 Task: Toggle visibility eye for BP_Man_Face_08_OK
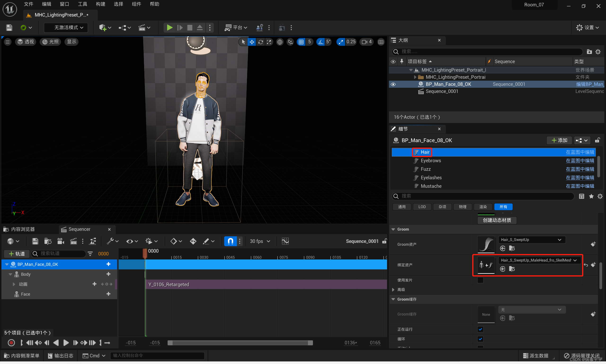click(393, 84)
